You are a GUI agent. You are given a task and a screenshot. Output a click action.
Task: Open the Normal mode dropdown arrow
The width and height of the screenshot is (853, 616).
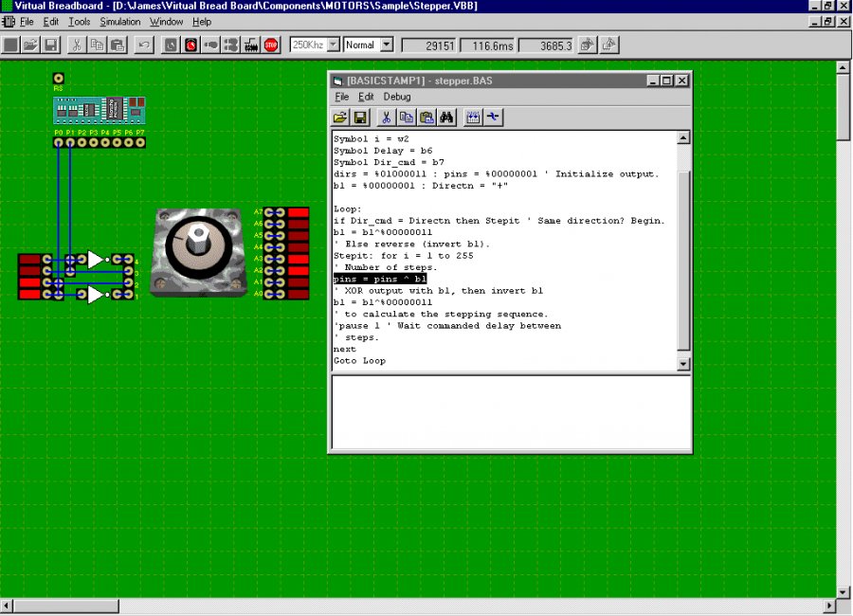pos(387,45)
